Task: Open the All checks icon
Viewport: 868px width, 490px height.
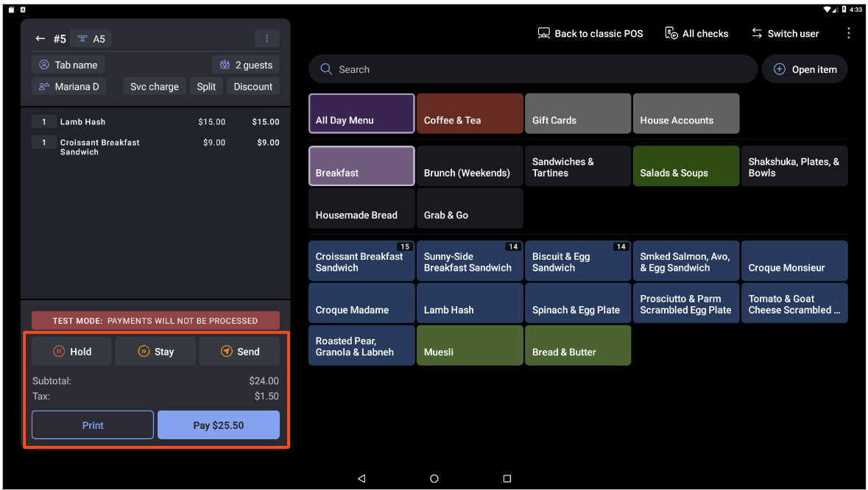Action: pyautogui.click(x=671, y=33)
